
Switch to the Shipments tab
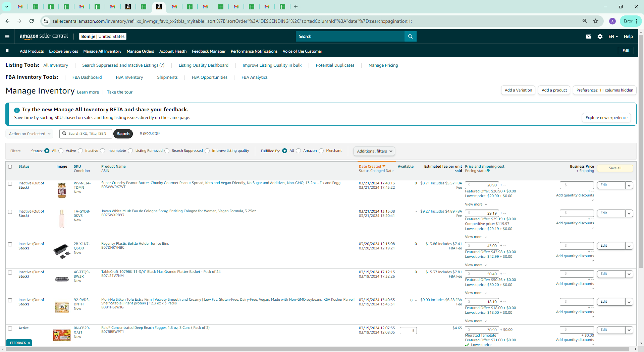(x=167, y=77)
